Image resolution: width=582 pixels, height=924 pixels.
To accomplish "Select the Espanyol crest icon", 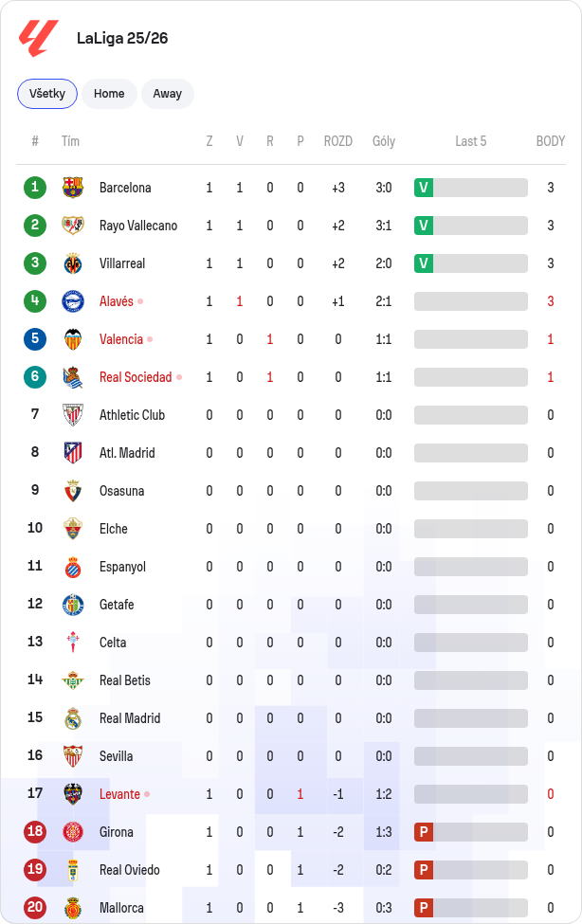I will (x=73, y=567).
